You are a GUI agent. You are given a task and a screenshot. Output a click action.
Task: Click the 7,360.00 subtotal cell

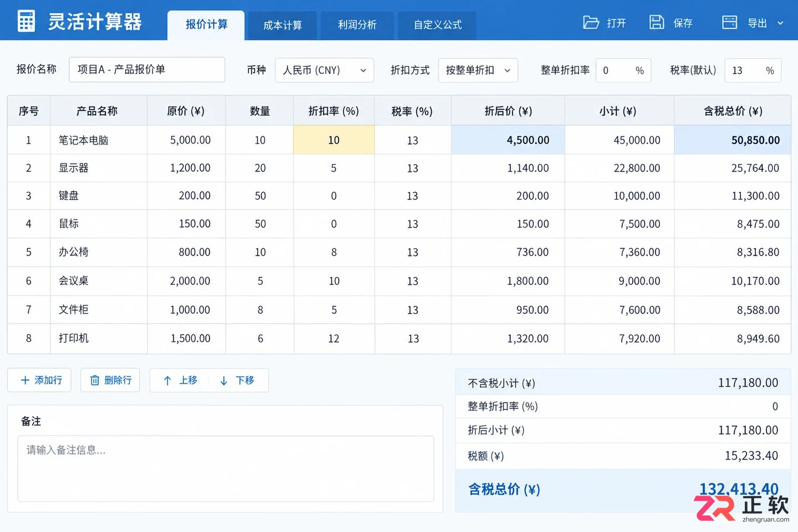[620, 252]
